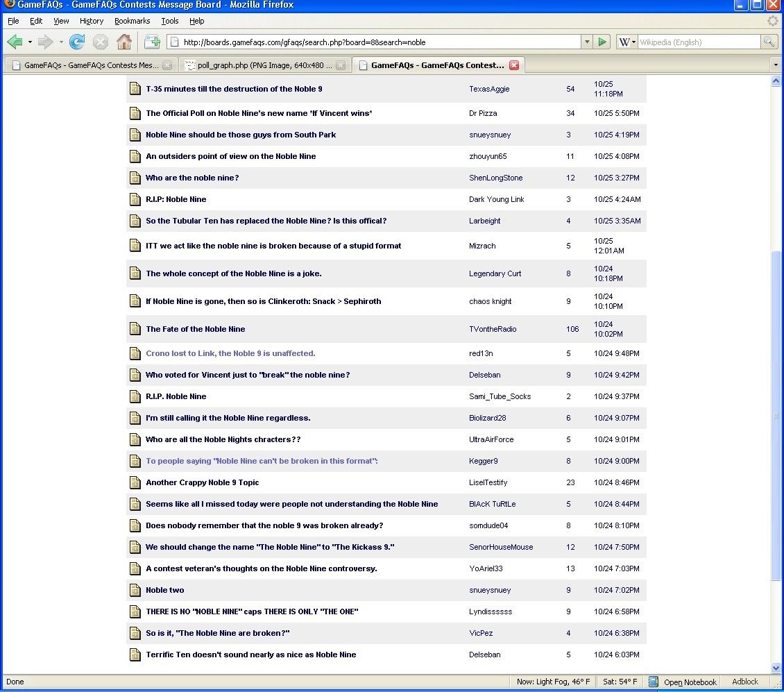
Task: Click the scrollbar down arrow
Action: [776, 668]
